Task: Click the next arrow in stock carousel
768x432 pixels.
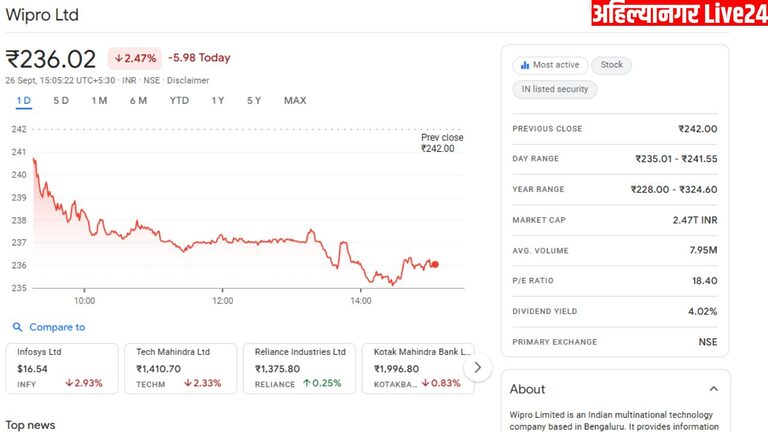Action: (478, 367)
